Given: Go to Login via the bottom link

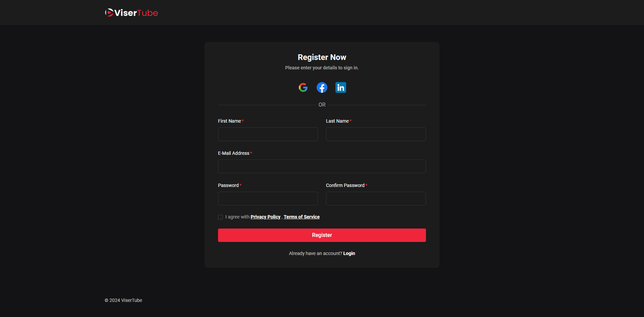Looking at the screenshot, I should (x=349, y=253).
